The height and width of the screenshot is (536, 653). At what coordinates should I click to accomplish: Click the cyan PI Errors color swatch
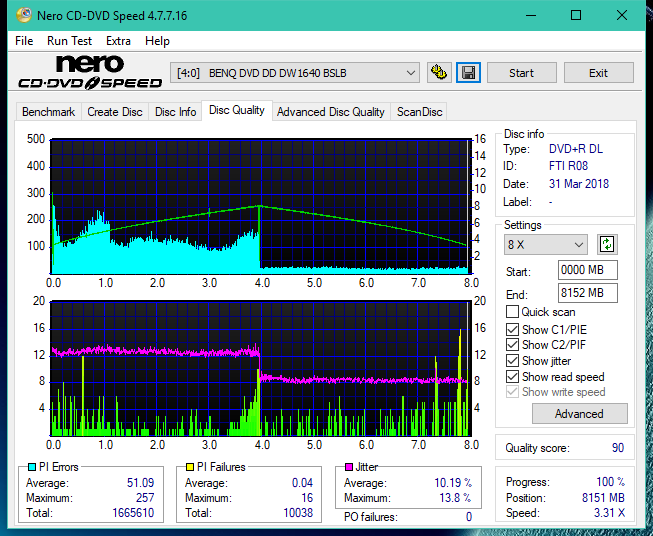coord(32,467)
